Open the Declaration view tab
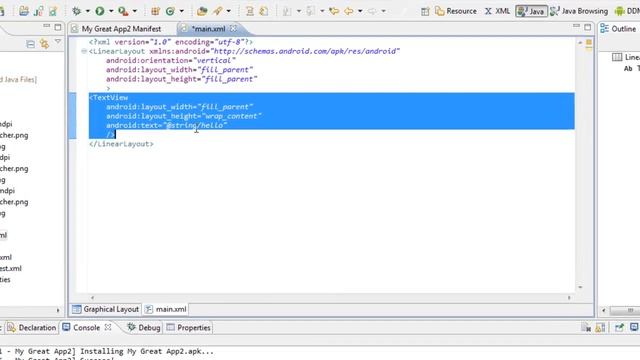This screenshot has width=640, height=360. coord(32,328)
